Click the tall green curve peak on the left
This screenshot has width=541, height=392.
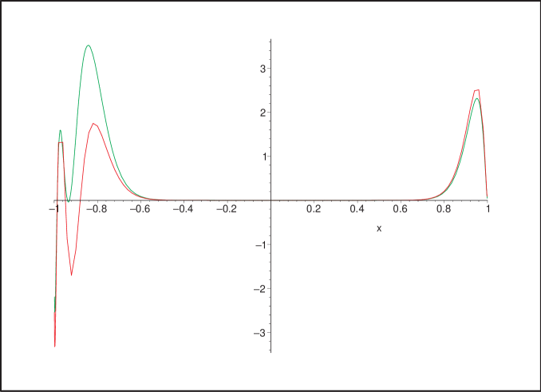pos(88,46)
